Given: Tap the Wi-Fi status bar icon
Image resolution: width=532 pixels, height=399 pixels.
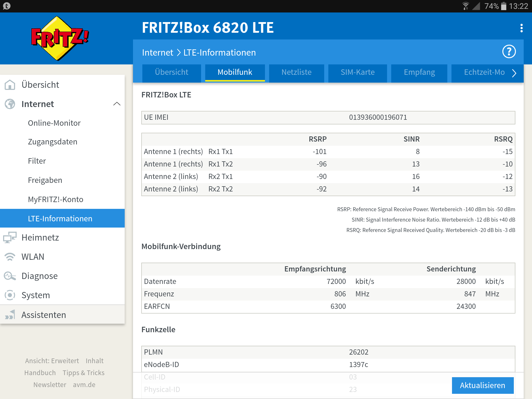Looking at the screenshot, I should pos(466,6).
